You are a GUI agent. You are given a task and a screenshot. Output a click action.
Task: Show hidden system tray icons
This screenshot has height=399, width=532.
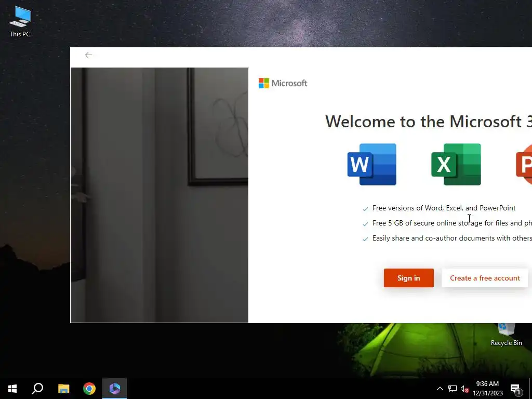coord(440,389)
